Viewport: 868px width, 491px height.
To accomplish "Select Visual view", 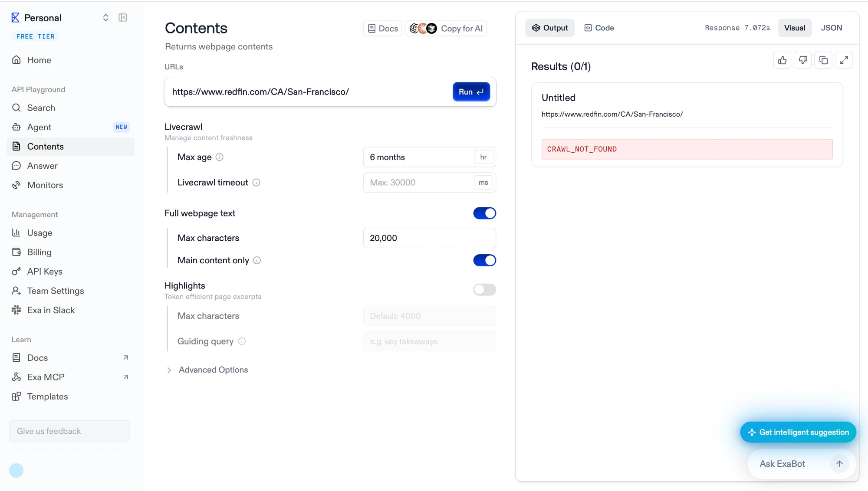I will [795, 28].
